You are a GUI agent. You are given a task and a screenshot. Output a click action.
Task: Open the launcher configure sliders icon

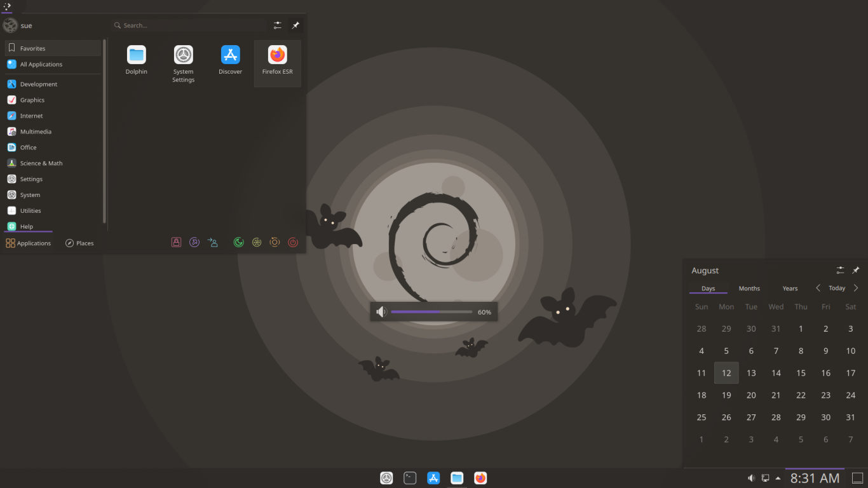tap(278, 25)
